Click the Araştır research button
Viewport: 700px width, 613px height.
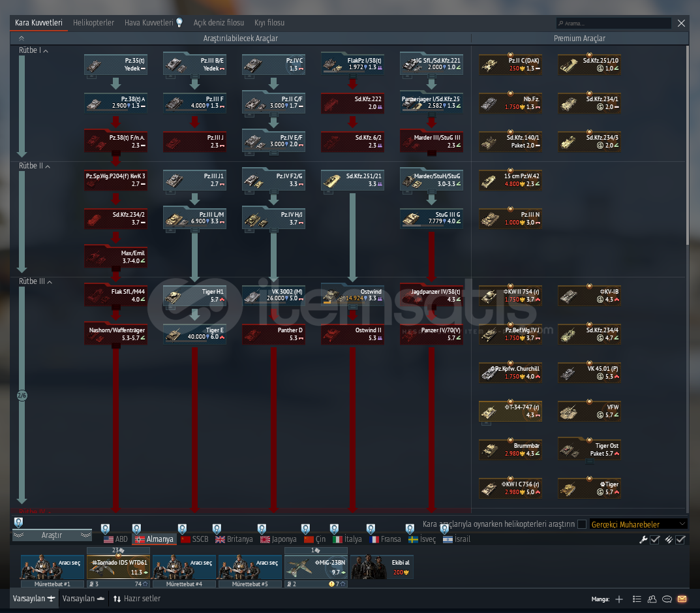click(52, 535)
